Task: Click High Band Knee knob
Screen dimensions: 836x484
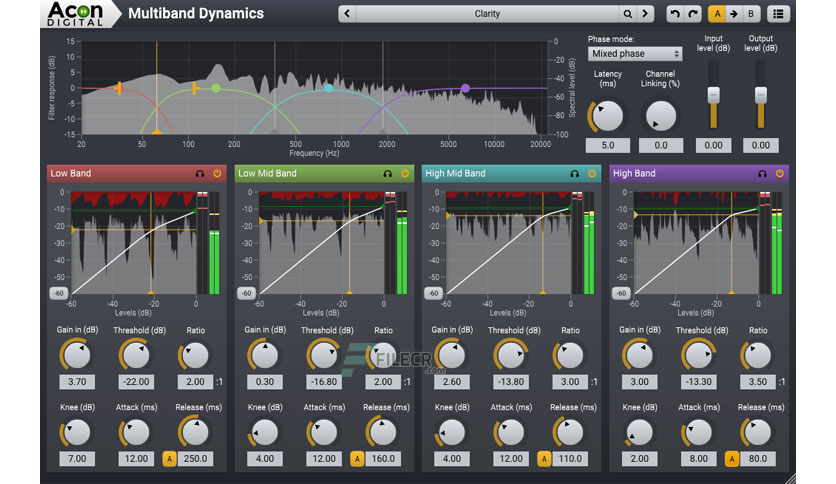Action: (x=639, y=432)
